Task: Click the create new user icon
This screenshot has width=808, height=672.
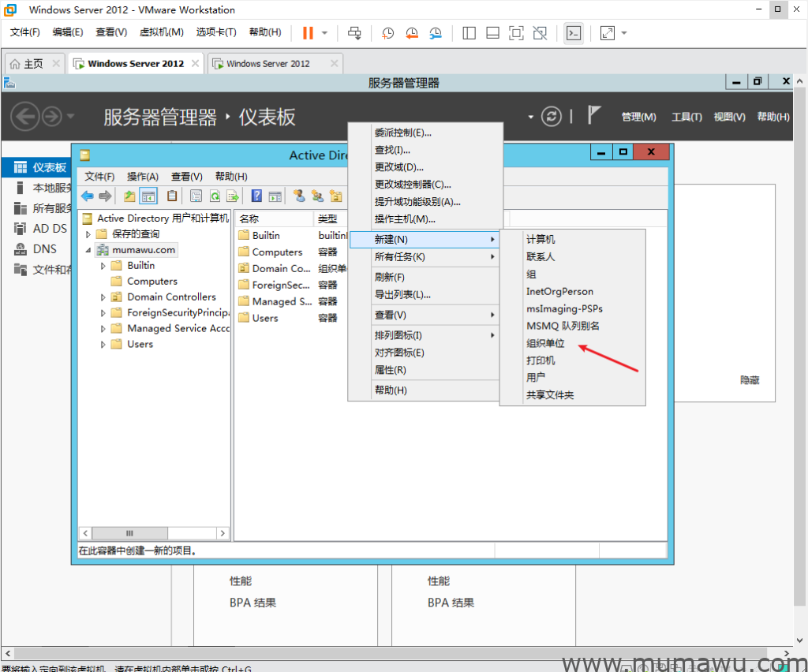Action: (x=299, y=196)
